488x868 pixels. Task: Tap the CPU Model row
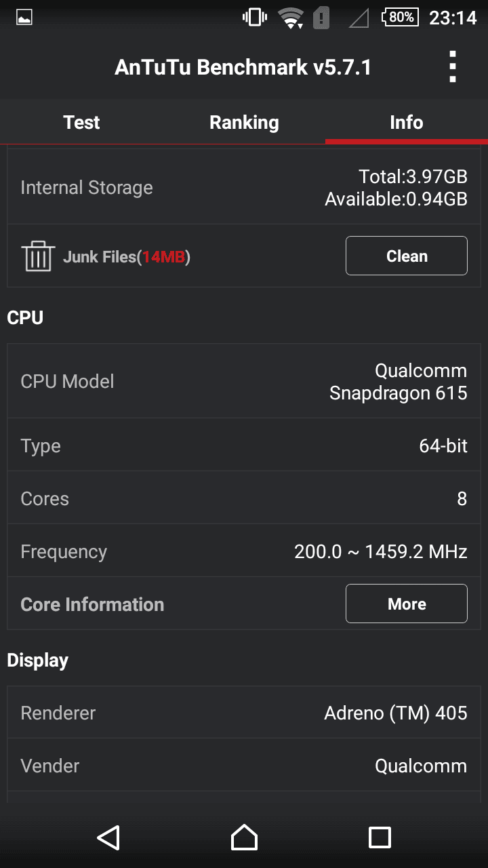244,381
